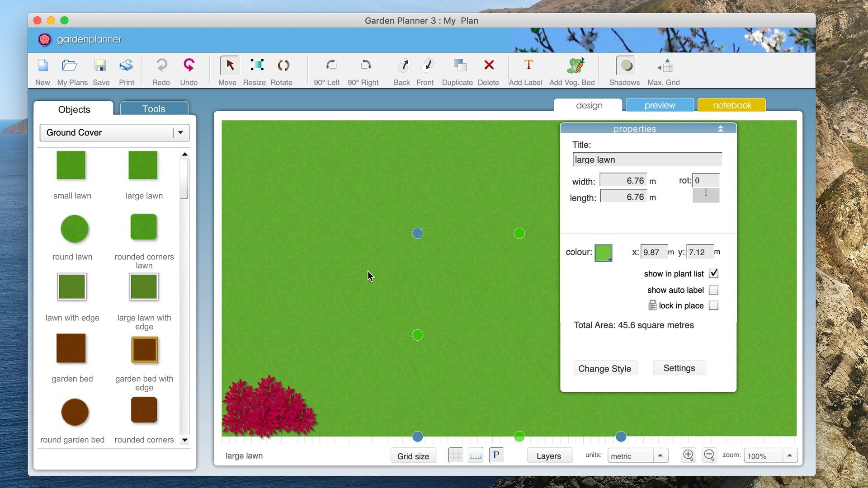Viewport: 868px width, 488px height.
Task: Enable Show in plant list checkbox
Action: pyautogui.click(x=714, y=273)
